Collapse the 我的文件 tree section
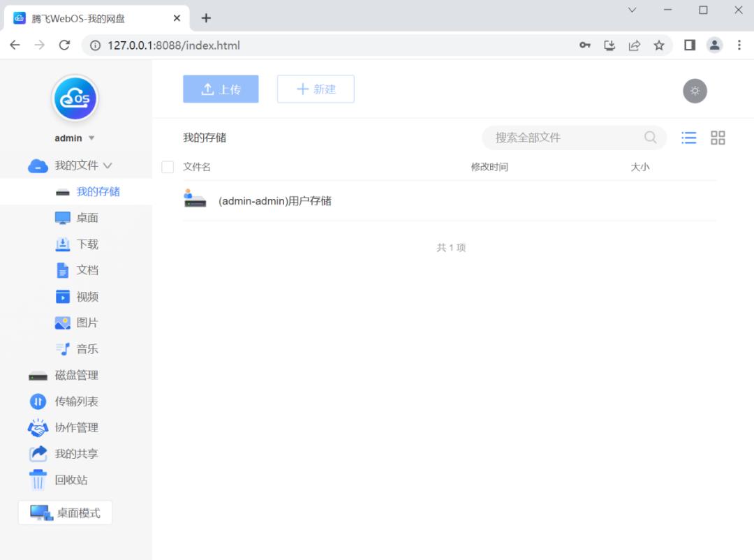The width and height of the screenshot is (754, 560). 108,165
